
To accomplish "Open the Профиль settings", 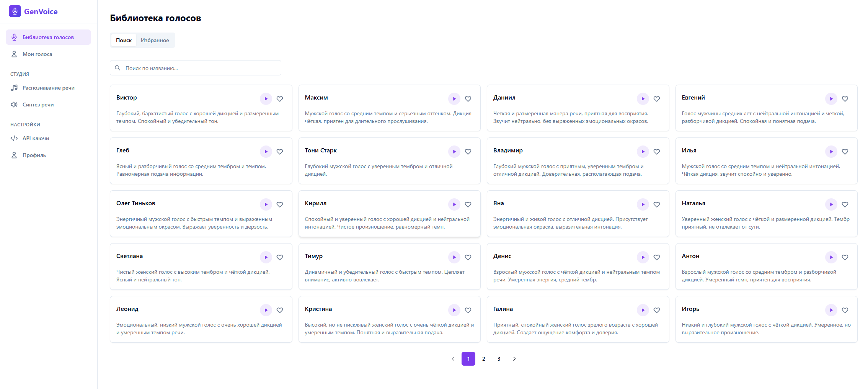I will point(34,155).
